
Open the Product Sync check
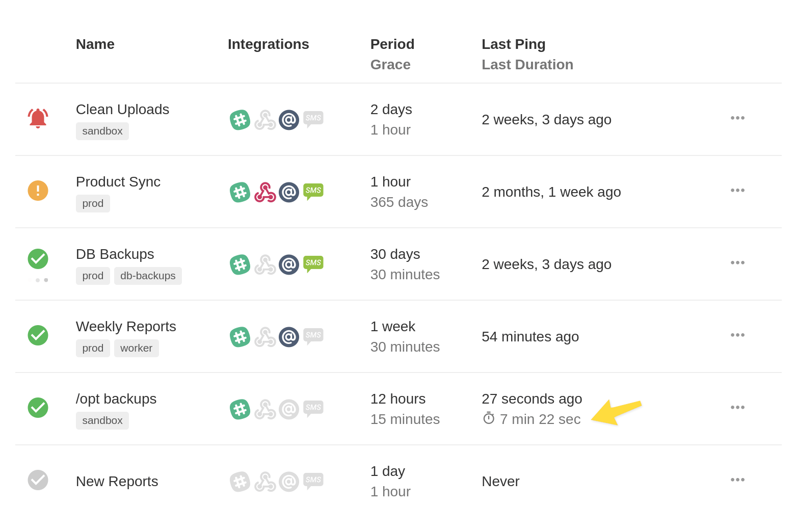[x=118, y=182]
